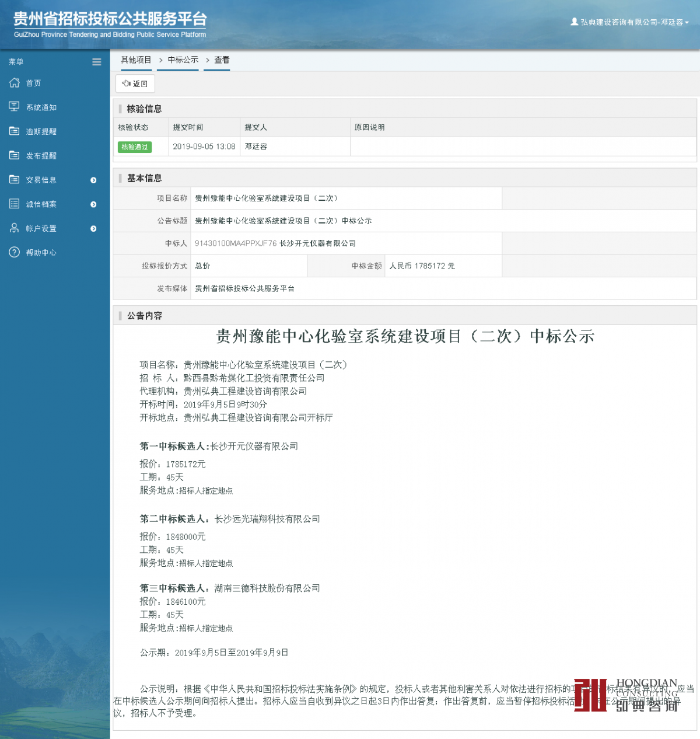The image size is (700, 739).
Task: Click 第三中标候选人 湖南三德科技股份有限公司 line
Action: (230, 588)
